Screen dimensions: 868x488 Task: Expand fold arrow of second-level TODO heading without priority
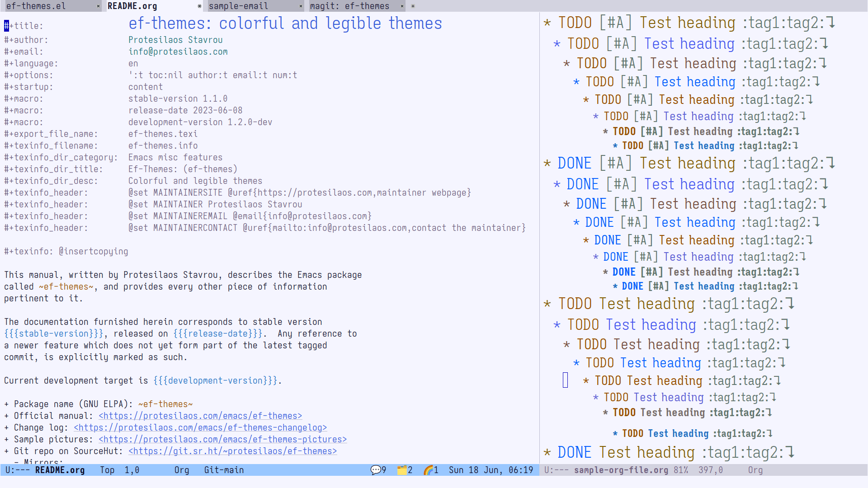tap(786, 325)
